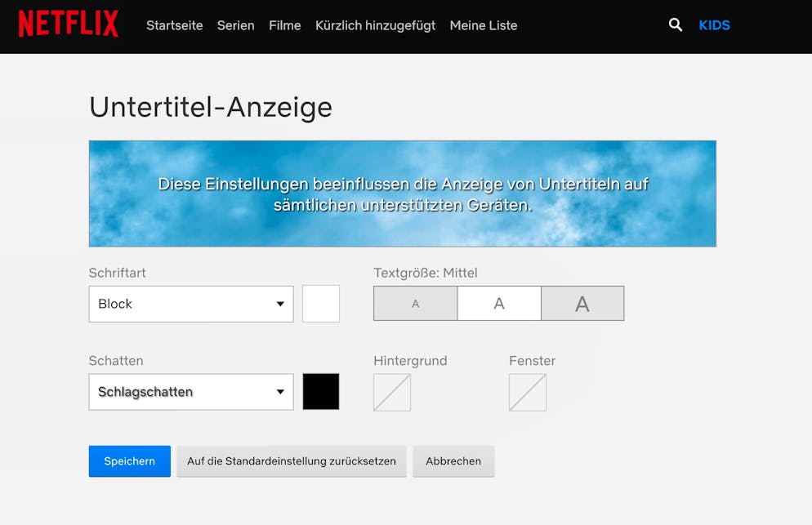Screen dimensions: 812x525
Task: Select the small text size A
Action: (x=415, y=304)
